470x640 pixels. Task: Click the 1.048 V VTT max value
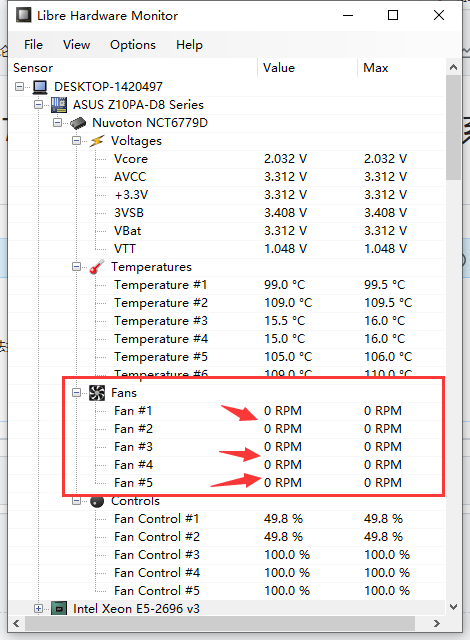click(386, 249)
